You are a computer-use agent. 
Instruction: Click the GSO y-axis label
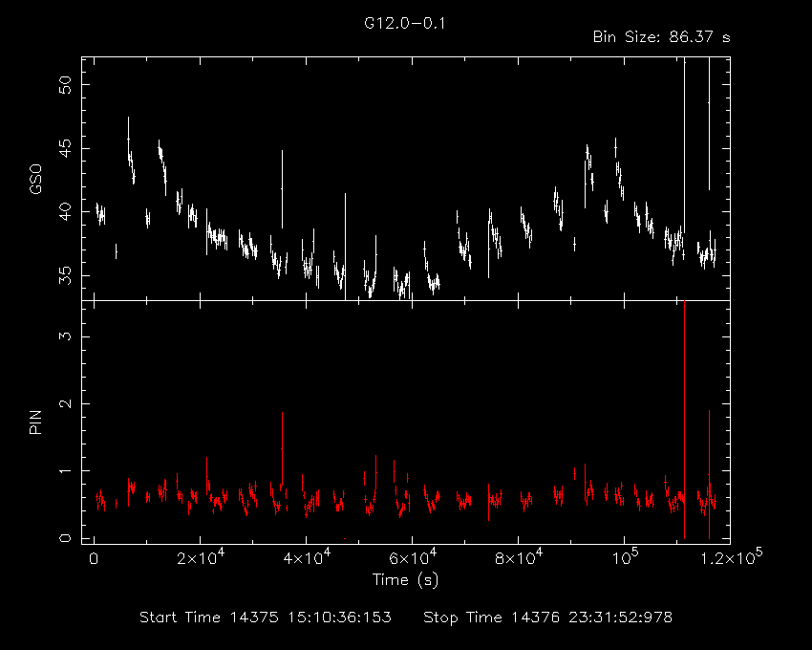tap(35, 180)
